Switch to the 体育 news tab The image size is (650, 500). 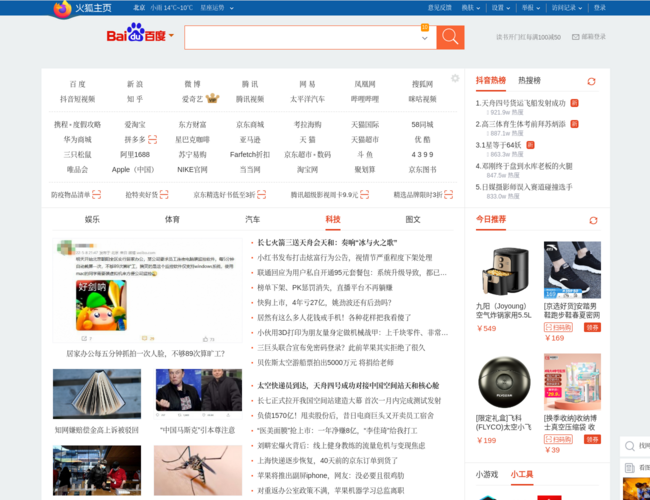pyautogui.click(x=172, y=219)
